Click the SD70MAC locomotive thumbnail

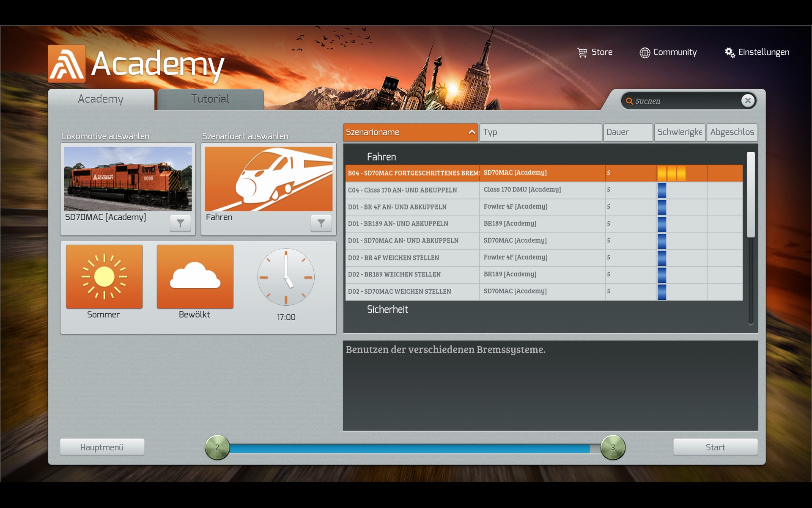128,179
